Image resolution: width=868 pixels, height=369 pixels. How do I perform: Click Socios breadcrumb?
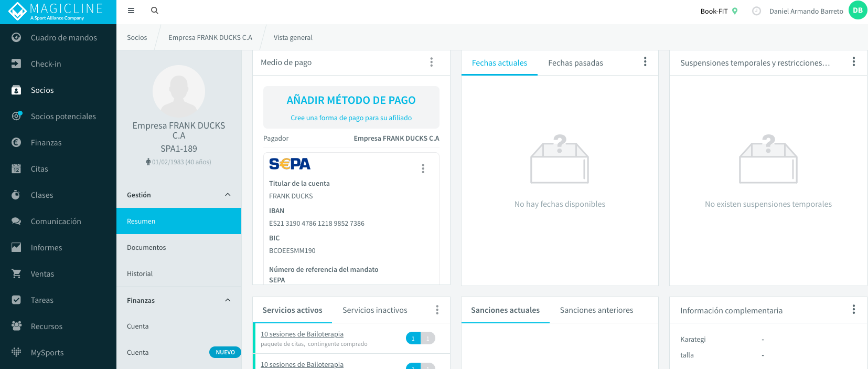click(137, 37)
